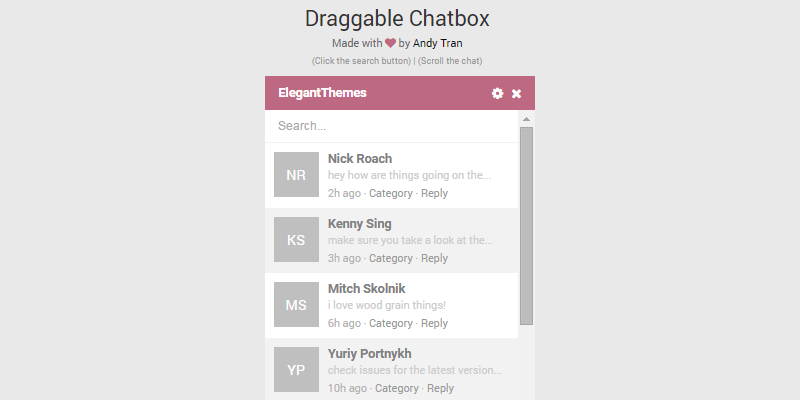Reply to Kenny Sing's message
Viewport: 800px width, 400px height.
[x=434, y=258]
